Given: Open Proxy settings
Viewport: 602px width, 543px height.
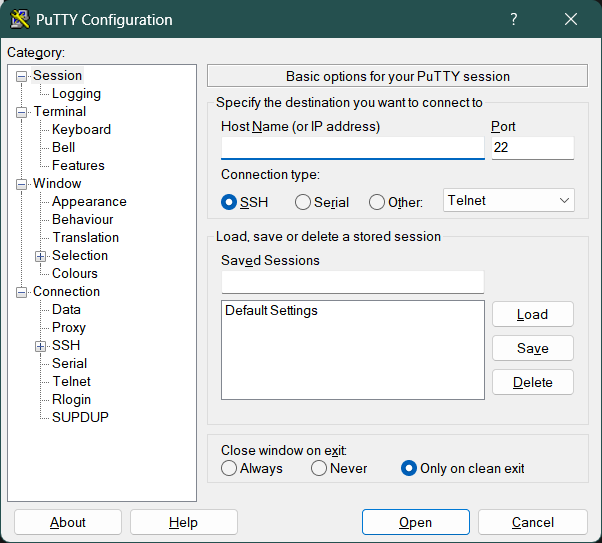Looking at the screenshot, I should [x=69, y=328].
